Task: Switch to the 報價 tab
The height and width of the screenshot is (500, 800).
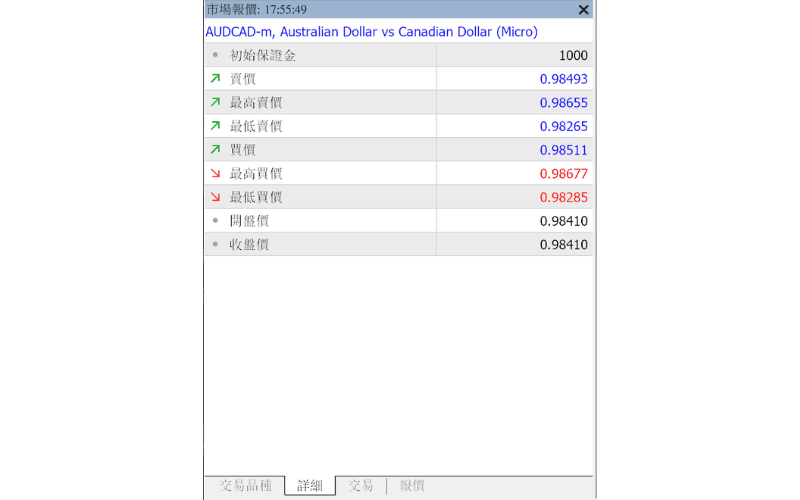Action: [x=412, y=485]
